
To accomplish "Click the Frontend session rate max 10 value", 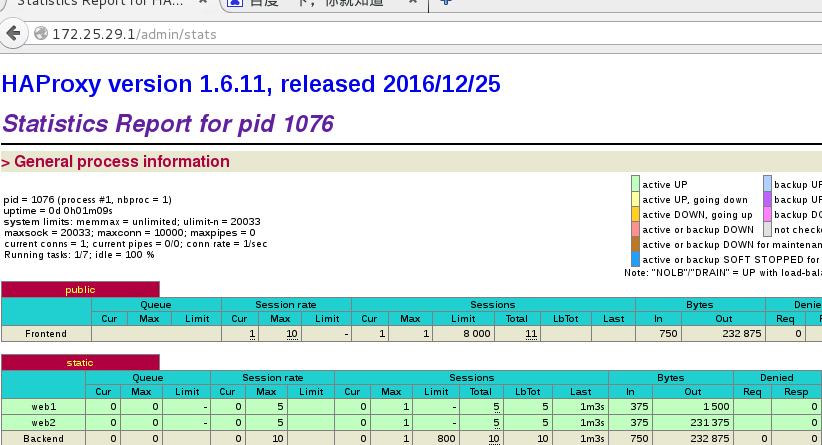I will (x=292, y=334).
